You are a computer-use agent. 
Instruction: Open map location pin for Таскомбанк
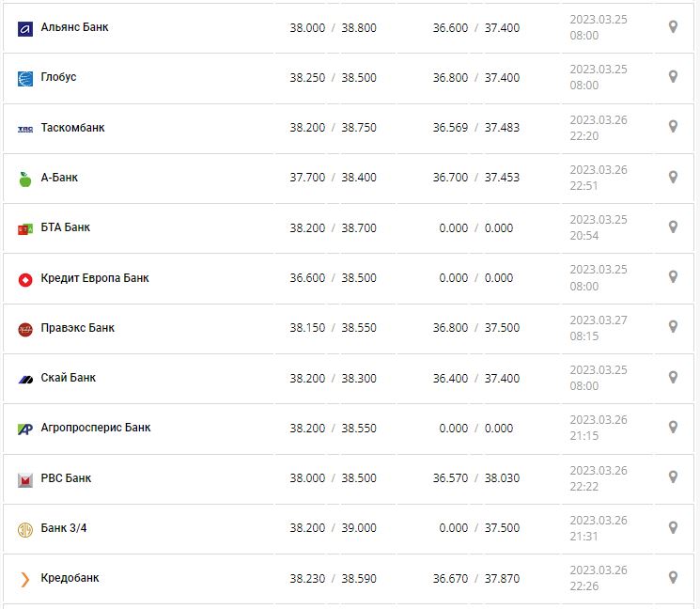click(x=673, y=126)
